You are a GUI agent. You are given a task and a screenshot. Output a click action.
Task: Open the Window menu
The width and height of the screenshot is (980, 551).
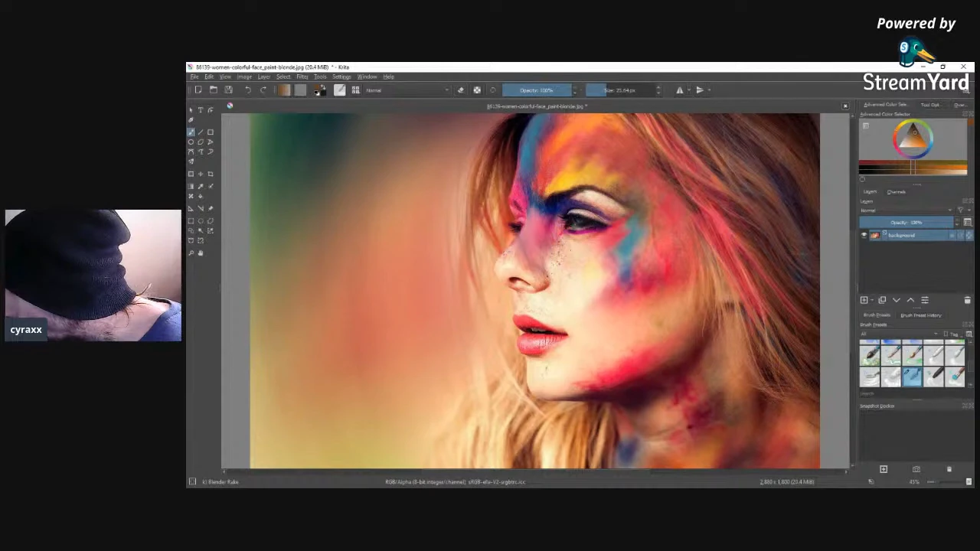[367, 77]
